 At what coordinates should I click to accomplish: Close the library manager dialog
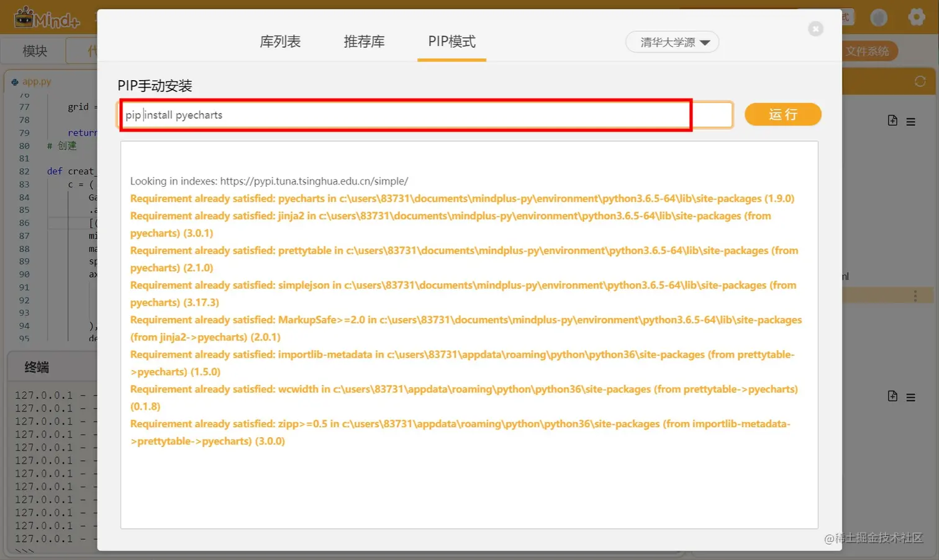click(x=815, y=29)
